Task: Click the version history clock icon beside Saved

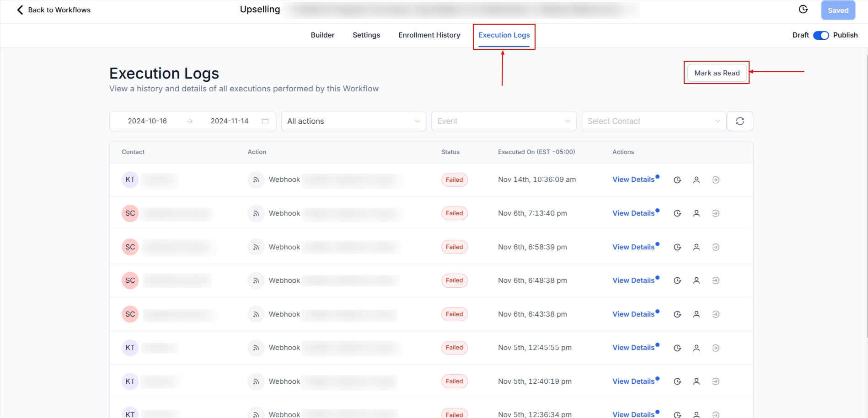Action: pos(803,10)
